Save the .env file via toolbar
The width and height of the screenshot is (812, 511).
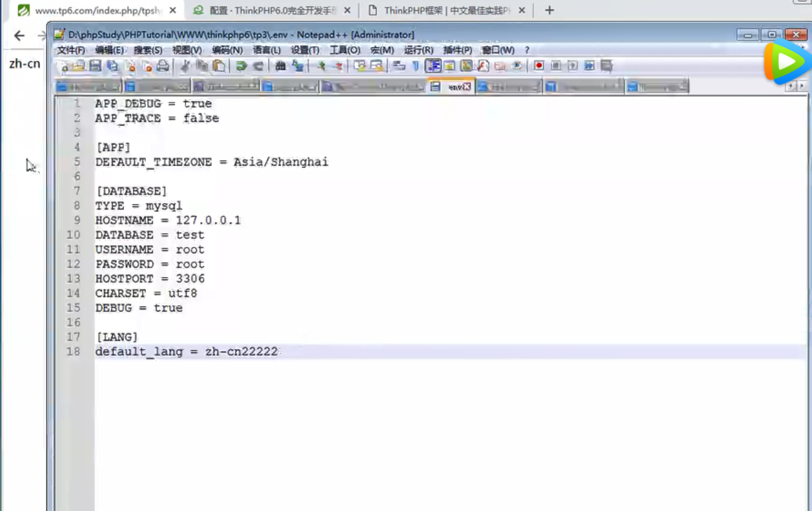(x=95, y=66)
